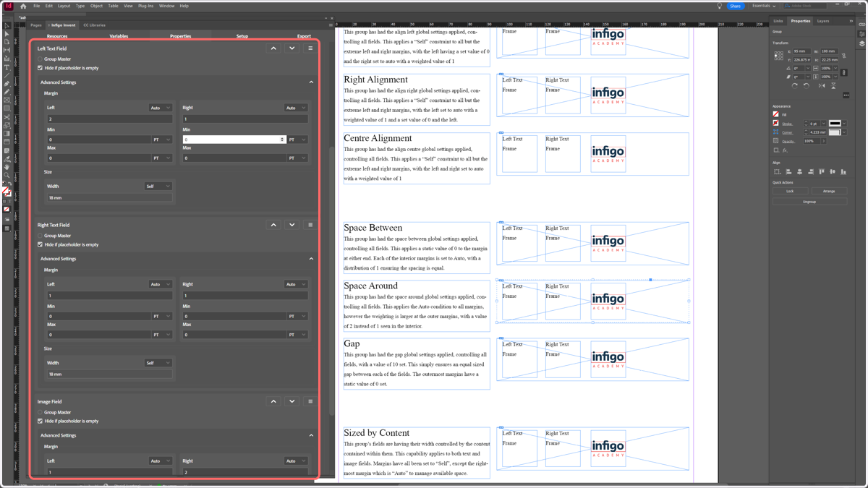Open Right margin Auto dropdown in Left Text Field
Screen dimensions: 868x488
click(x=295, y=108)
